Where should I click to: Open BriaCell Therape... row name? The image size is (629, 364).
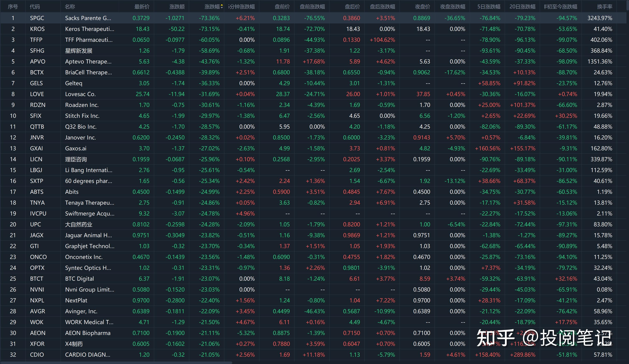[x=88, y=72]
